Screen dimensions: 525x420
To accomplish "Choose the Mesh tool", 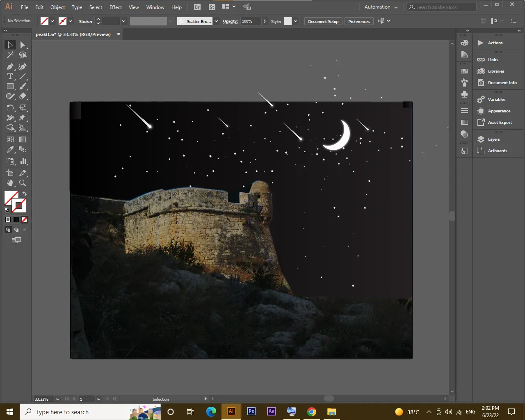I will (10, 139).
